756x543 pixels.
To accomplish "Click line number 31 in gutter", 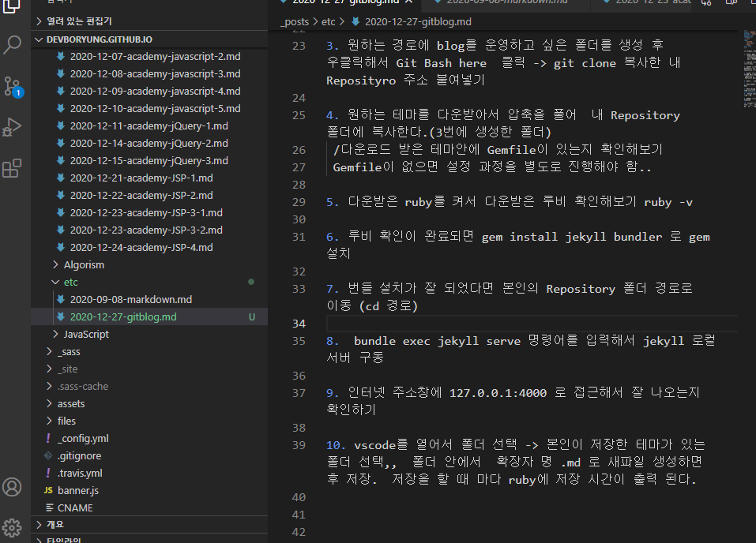I will tap(299, 237).
